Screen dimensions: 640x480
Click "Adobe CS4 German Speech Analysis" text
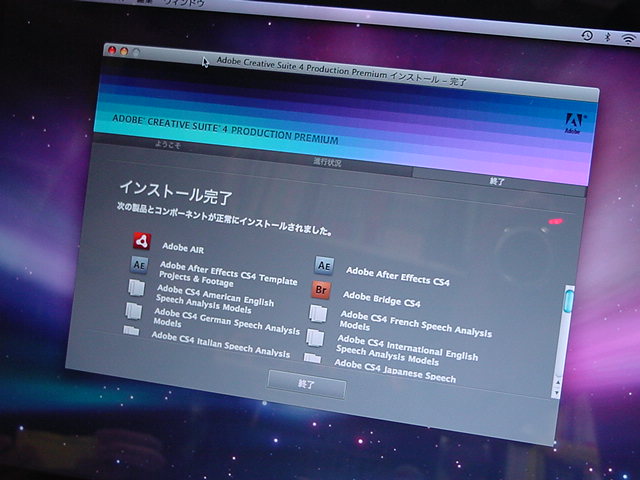click(227, 321)
